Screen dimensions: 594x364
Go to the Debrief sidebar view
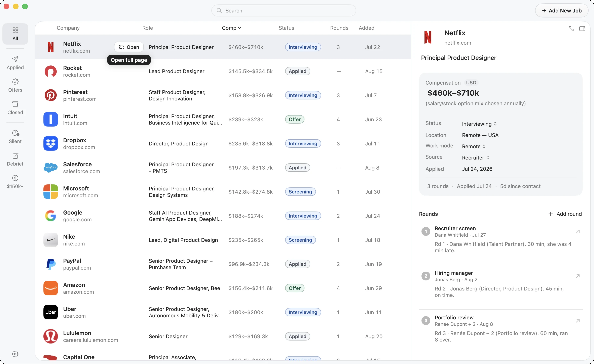point(15,159)
